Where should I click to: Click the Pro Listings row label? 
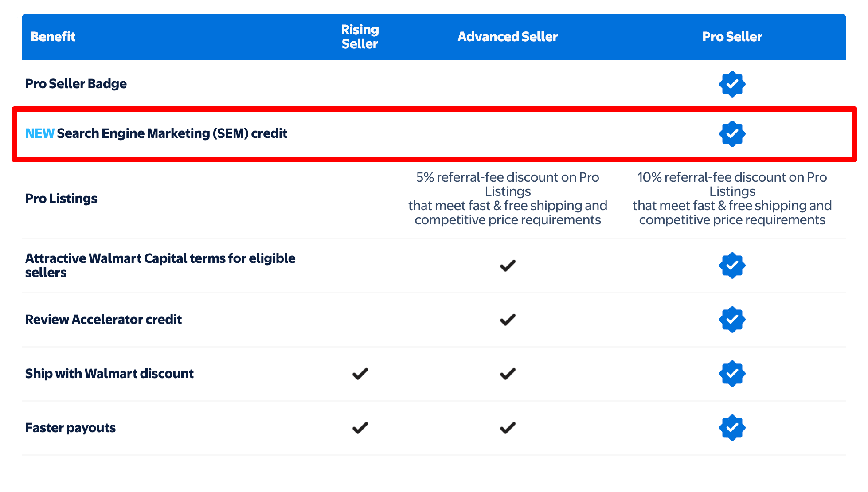(x=61, y=199)
